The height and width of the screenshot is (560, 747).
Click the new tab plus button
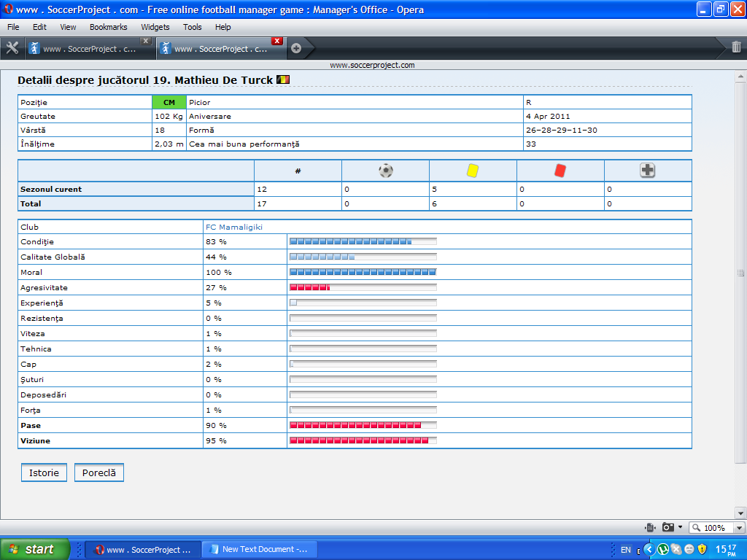(x=296, y=49)
